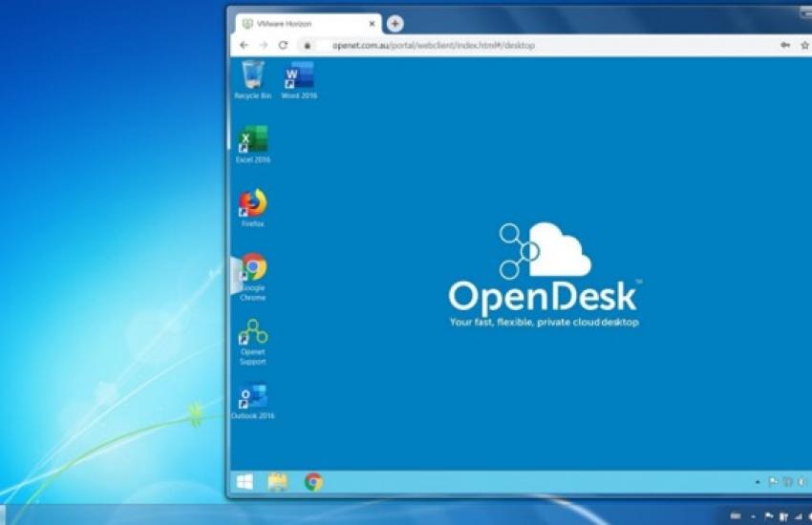Open Recycle Bin on the remote desktop
This screenshot has width=812, height=525.
(x=253, y=79)
